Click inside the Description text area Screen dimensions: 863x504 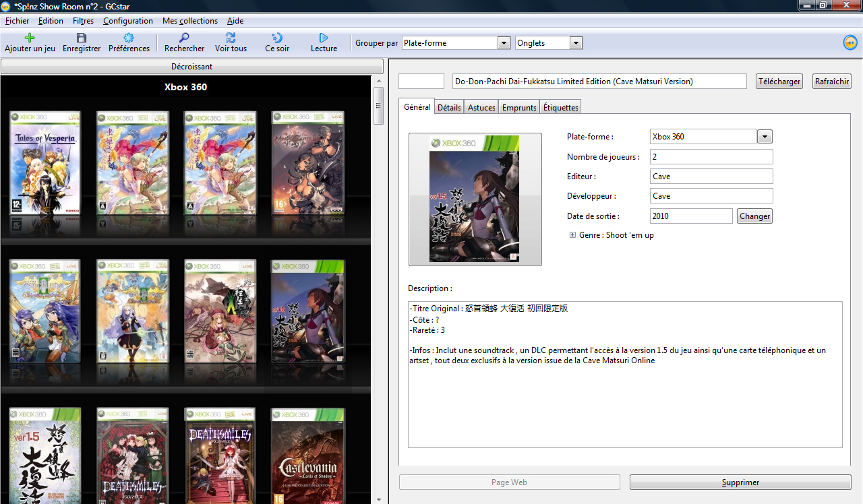[625, 375]
